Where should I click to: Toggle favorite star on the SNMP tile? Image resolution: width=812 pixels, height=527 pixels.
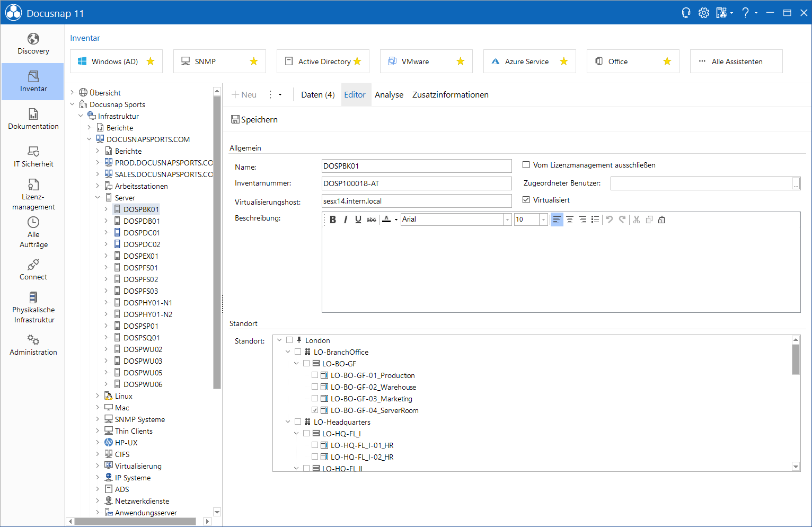tap(254, 62)
